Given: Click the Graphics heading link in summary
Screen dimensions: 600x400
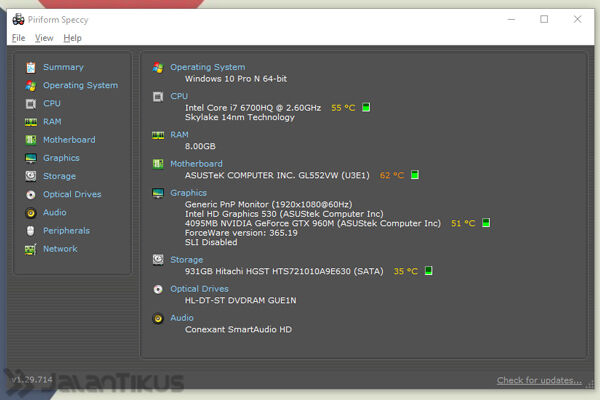Looking at the screenshot, I should pyautogui.click(x=189, y=193).
